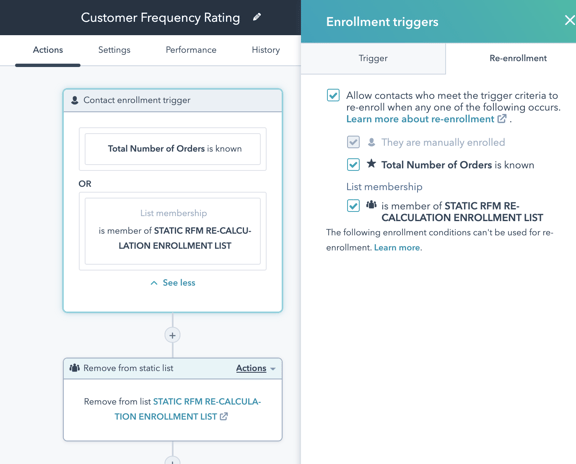Click the person icon in Contact enrollment trigger
This screenshot has height=464, width=576.
(x=75, y=100)
